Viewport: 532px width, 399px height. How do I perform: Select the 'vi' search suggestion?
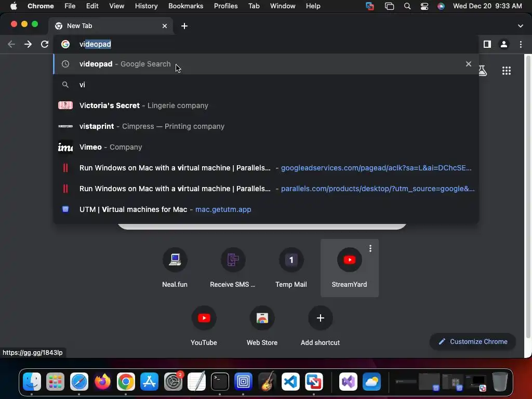[266, 85]
